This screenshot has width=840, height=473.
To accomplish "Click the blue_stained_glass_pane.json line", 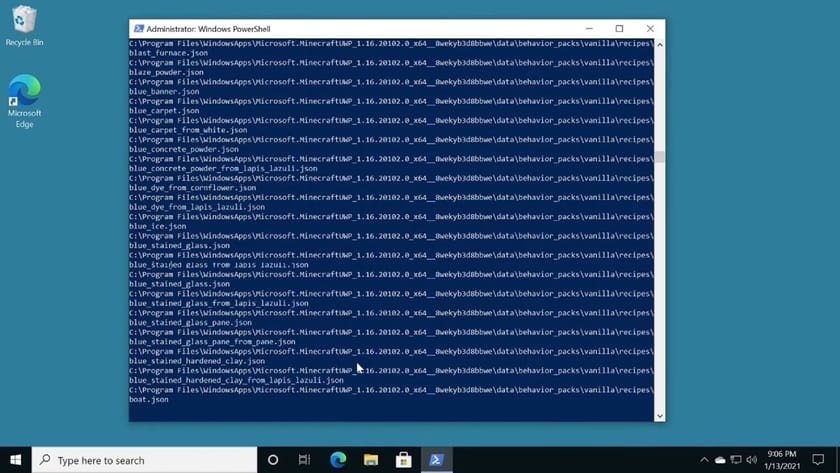I will [190, 322].
